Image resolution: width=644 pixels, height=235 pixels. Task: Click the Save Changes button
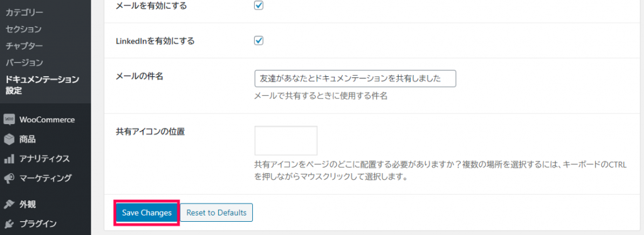[147, 213]
